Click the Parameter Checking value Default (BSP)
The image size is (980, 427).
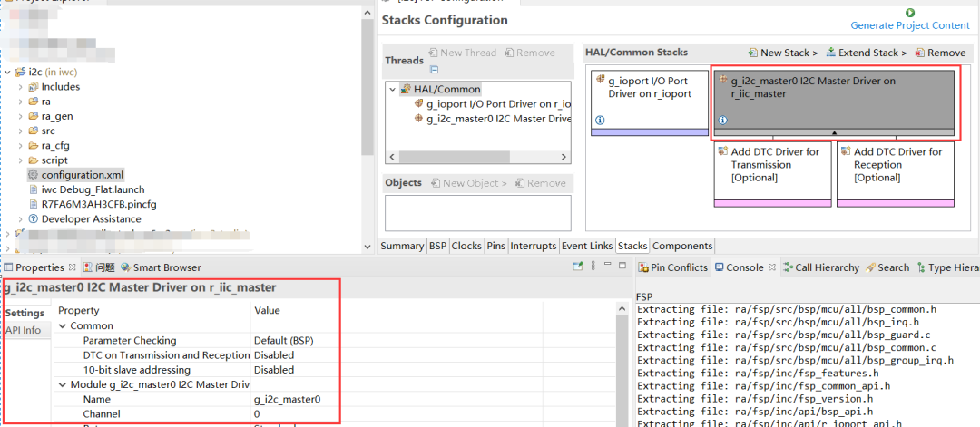tap(283, 340)
